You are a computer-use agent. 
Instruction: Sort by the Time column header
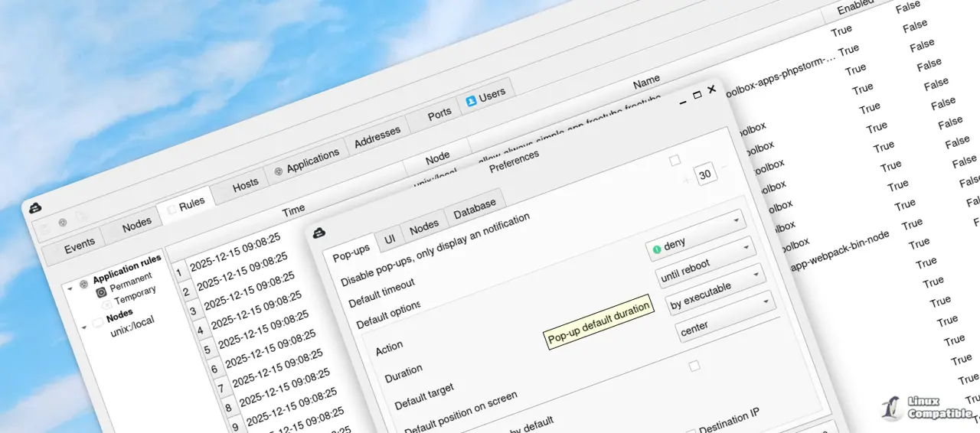click(293, 209)
